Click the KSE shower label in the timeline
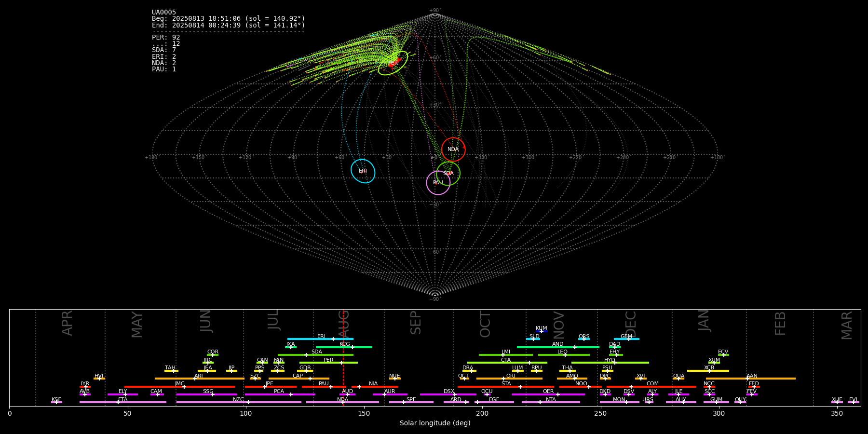This screenshot has height=434, width=868. [x=56, y=400]
